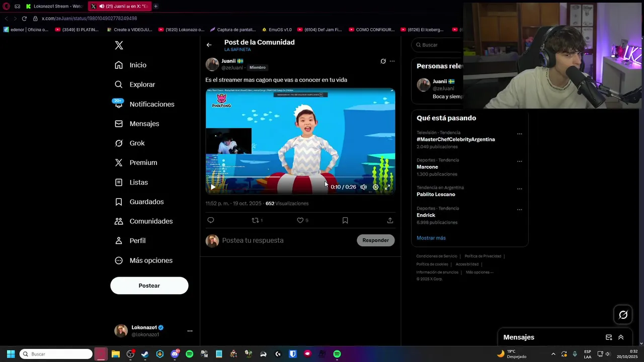
Task: Click the address bar URL
Action: click(x=89, y=19)
